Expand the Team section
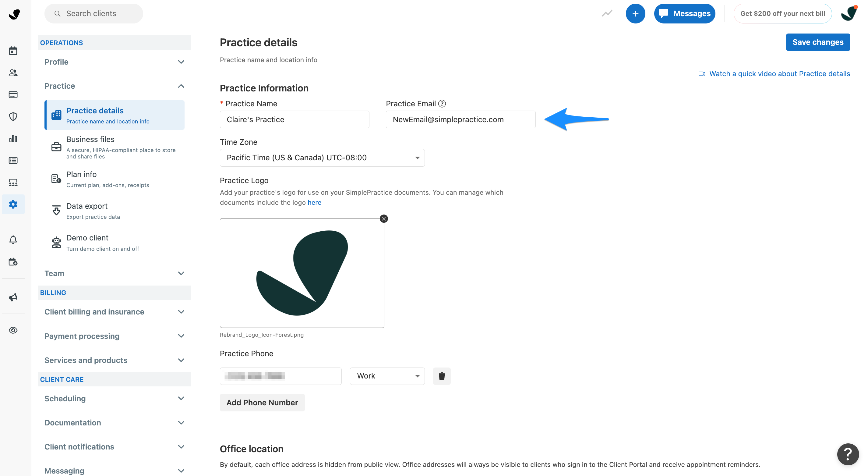Viewport: 868px width, 476px height. click(114, 273)
